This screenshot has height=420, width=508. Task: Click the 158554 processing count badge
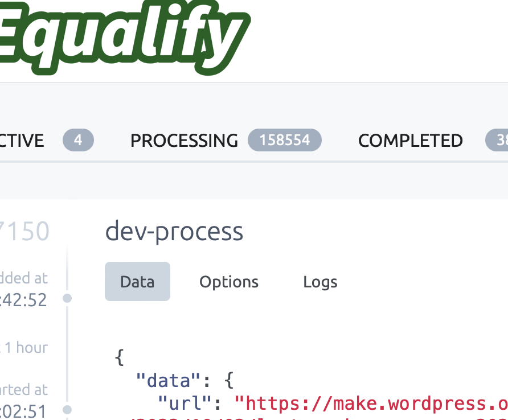tap(285, 140)
